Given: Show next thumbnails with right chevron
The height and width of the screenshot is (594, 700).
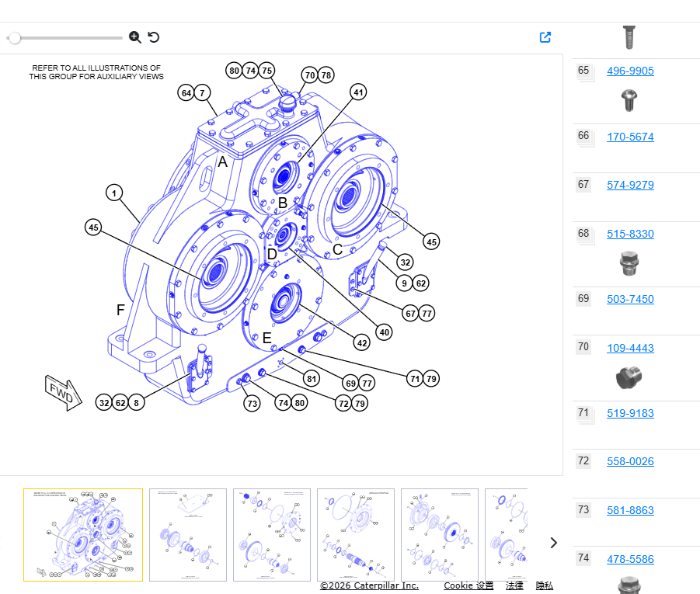Looking at the screenshot, I should pos(554,543).
